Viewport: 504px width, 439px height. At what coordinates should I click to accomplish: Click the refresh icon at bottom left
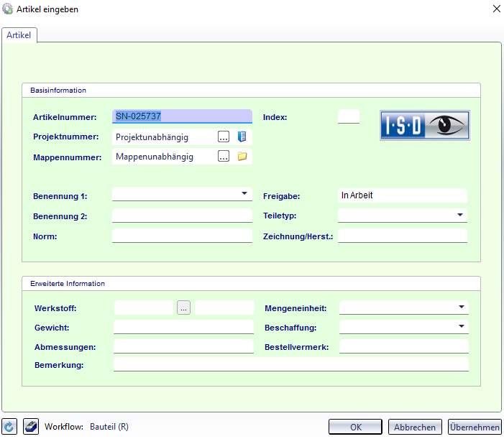click(9, 427)
